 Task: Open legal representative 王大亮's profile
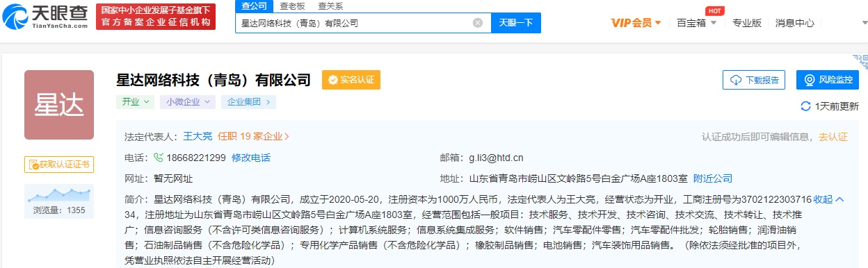[x=198, y=137]
